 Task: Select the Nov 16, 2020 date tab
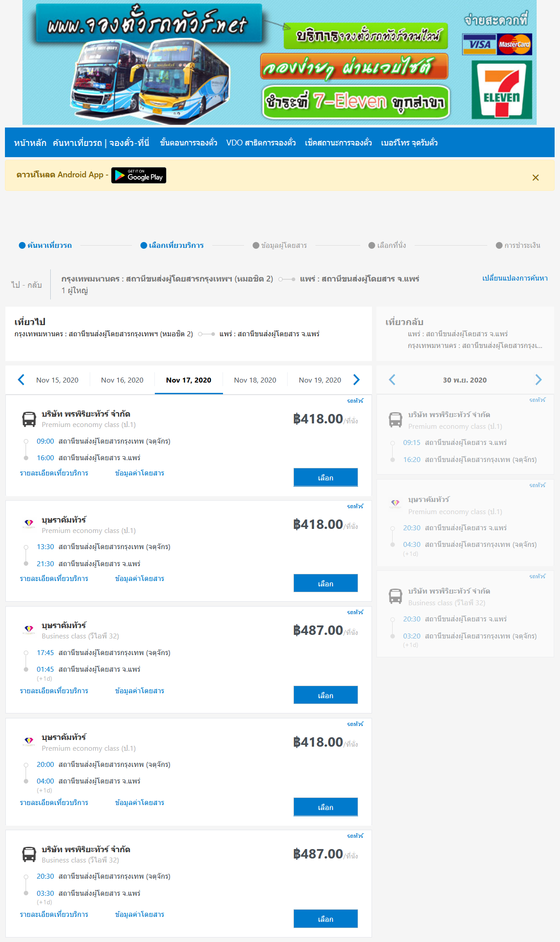click(122, 380)
